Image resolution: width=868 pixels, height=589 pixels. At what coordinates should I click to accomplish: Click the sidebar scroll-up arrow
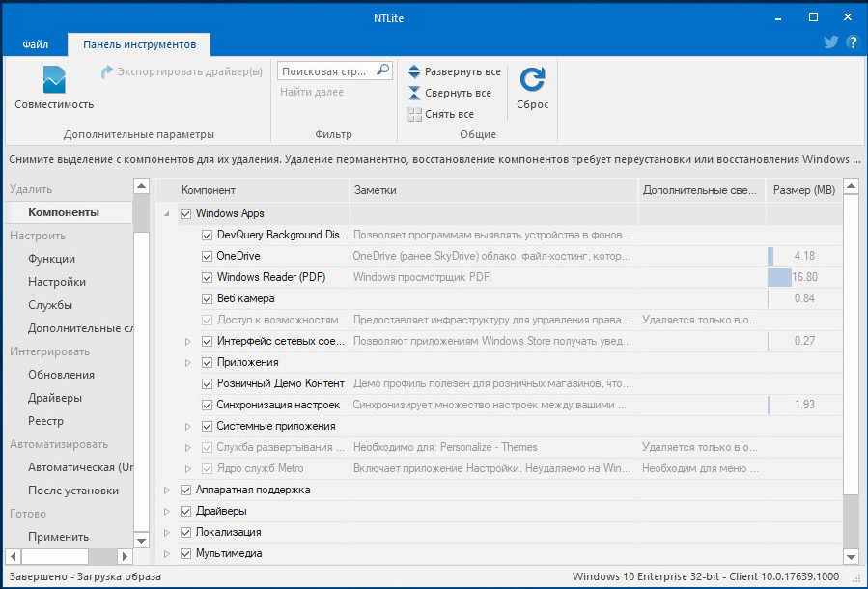141,186
